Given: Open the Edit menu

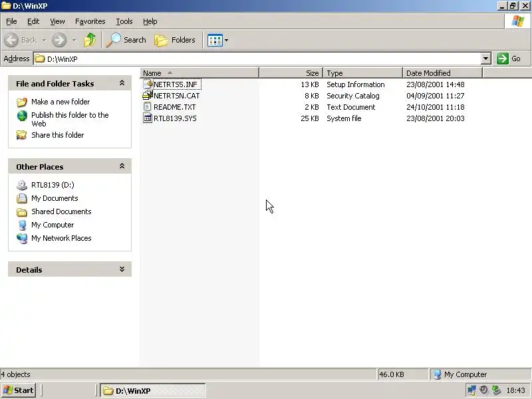Looking at the screenshot, I should click(33, 21).
